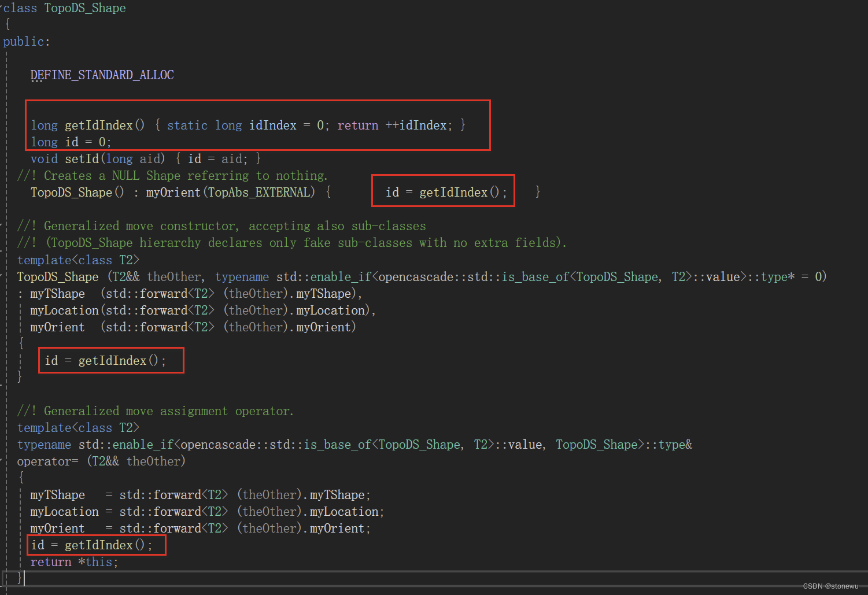This screenshot has height=595, width=868.
Task: Click the 'getIdIndex()' function name in its definition
Action: [105, 125]
